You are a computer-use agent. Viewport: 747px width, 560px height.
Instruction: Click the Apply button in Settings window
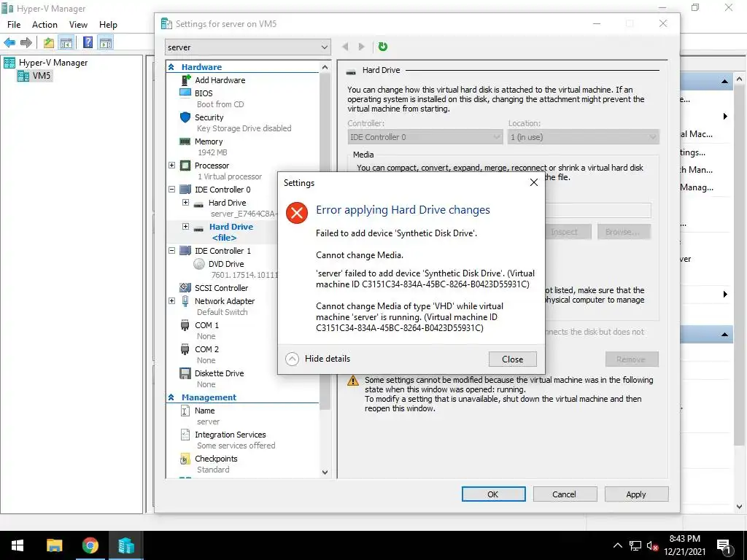[x=636, y=494]
